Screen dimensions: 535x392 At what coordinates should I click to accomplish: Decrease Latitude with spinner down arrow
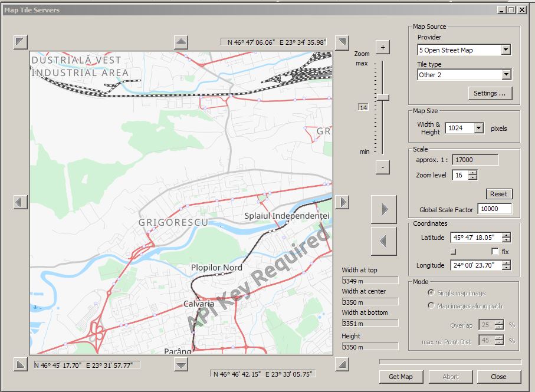507,240
